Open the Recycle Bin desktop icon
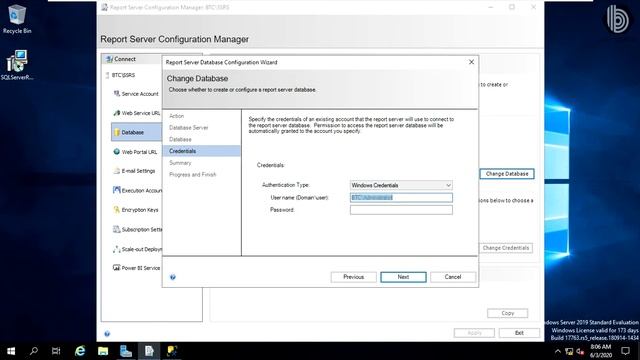640x360 pixels. 17,19
